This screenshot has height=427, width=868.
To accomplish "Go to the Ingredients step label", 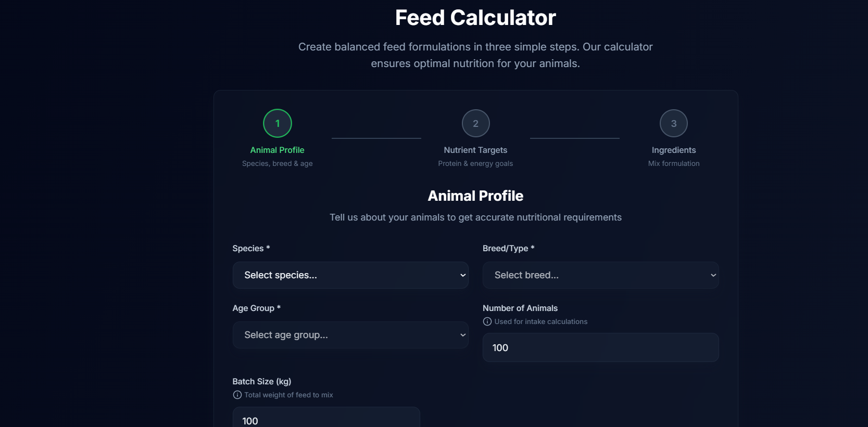I will pos(674,150).
